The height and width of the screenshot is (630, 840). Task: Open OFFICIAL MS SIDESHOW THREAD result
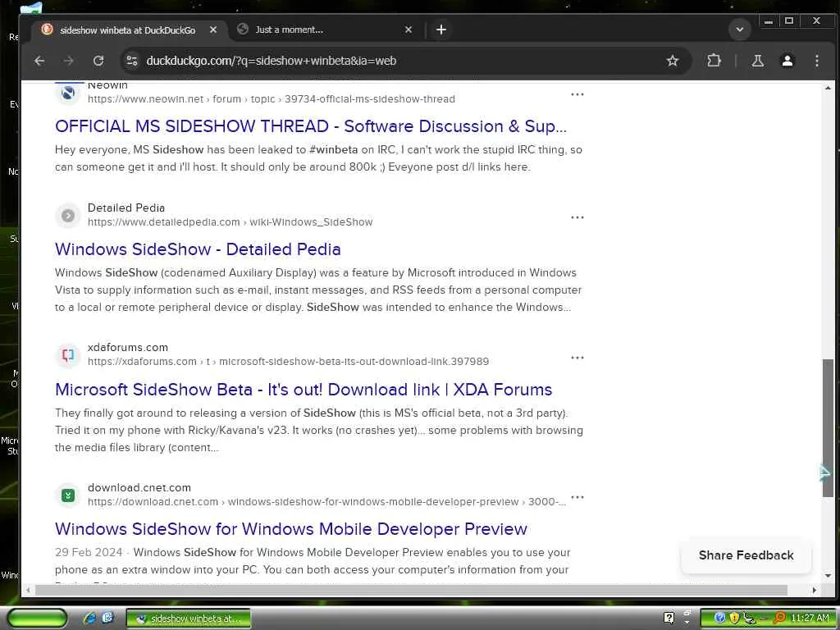coord(311,126)
